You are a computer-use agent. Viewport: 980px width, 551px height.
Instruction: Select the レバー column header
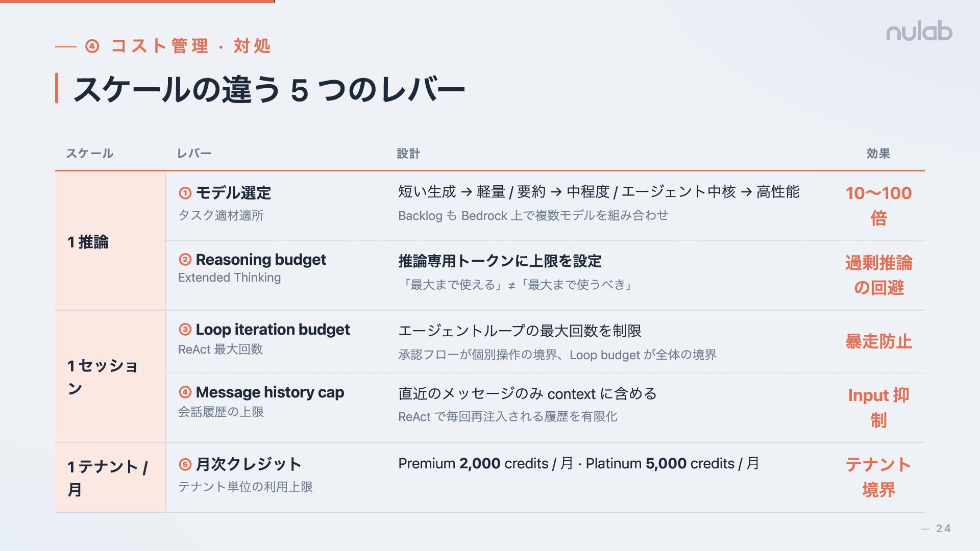[x=194, y=154]
